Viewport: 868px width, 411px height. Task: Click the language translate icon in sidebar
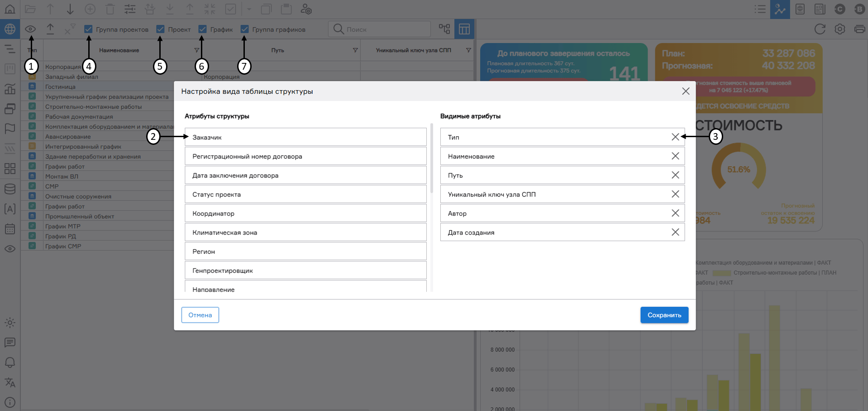tap(10, 382)
